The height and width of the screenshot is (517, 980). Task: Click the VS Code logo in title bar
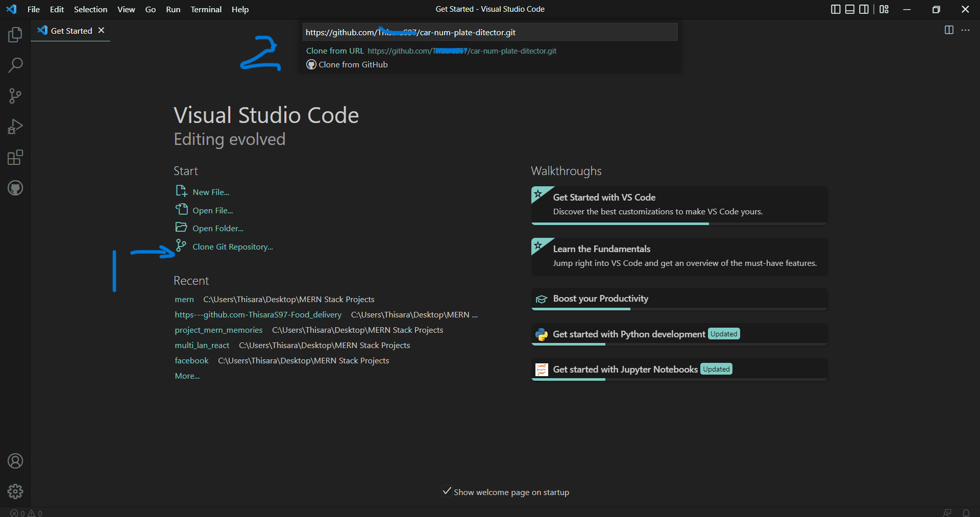coord(11,9)
